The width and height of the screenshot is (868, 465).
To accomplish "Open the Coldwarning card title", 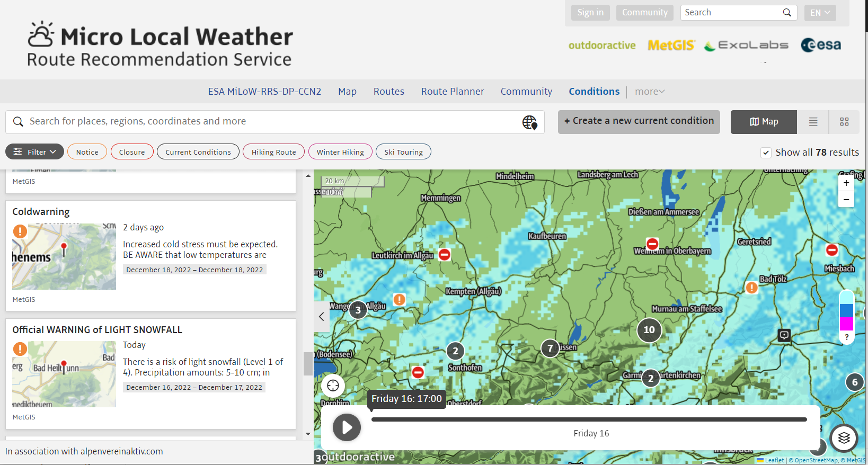I will 41,212.
